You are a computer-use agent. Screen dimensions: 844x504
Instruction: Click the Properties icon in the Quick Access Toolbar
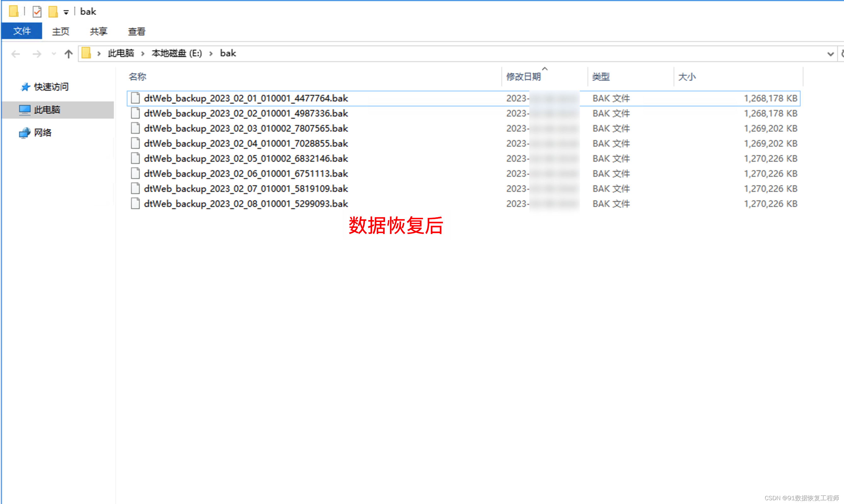pos(37,11)
